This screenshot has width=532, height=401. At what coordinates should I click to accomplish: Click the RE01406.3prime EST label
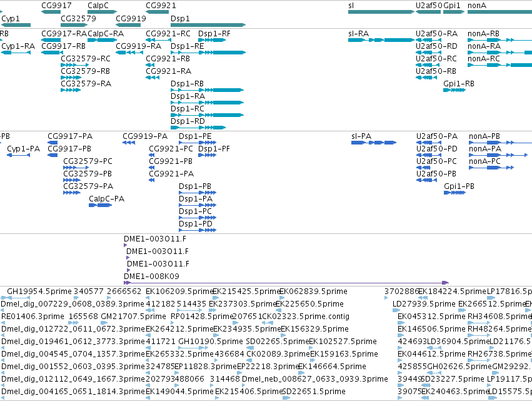coord(33,316)
